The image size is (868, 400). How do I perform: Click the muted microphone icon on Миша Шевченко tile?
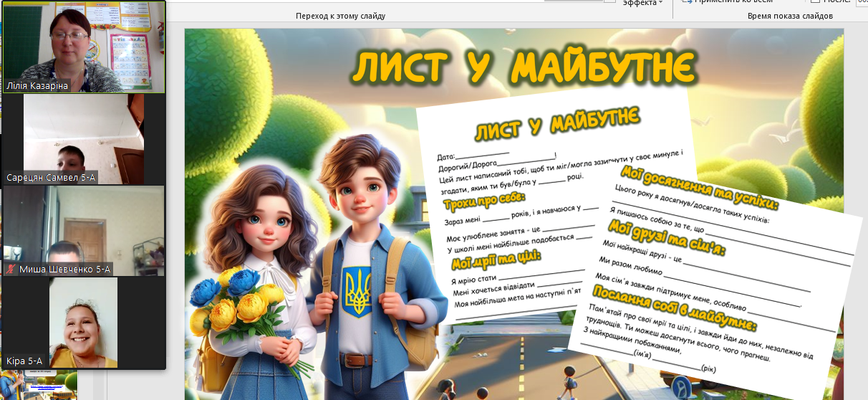pos(11,269)
